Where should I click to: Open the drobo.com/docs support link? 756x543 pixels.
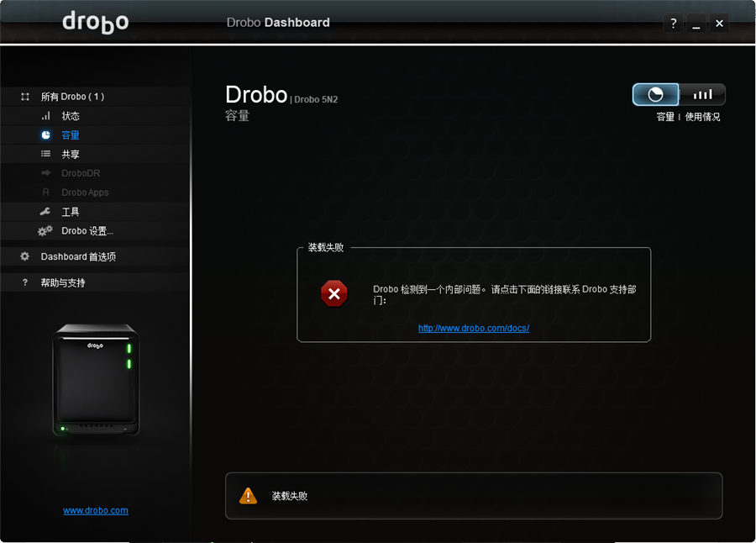pyautogui.click(x=474, y=328)
